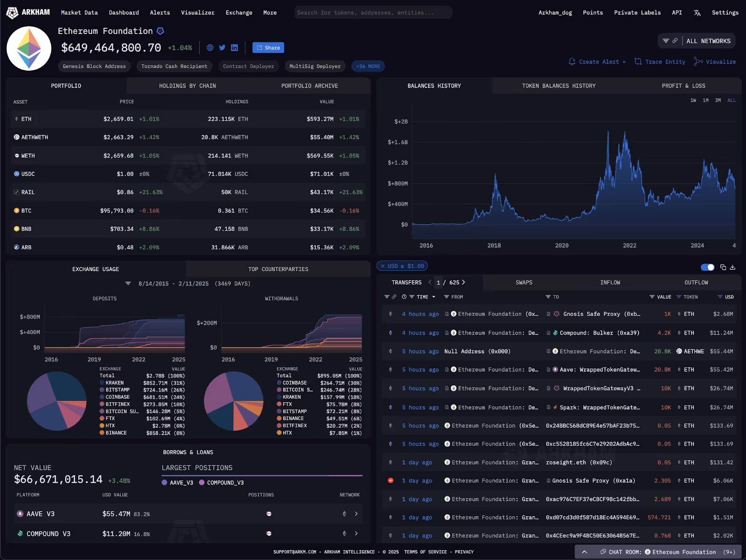746x560 pixels.
Task: Open the exchange usage date range filter icon
Action: coord(128,283)
